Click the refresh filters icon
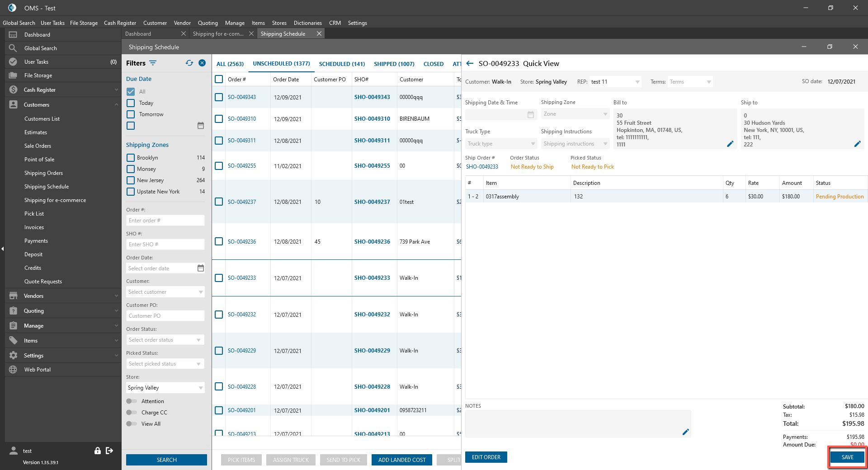The width and height of the screenshot is (868, 470). tap(189, 63)
